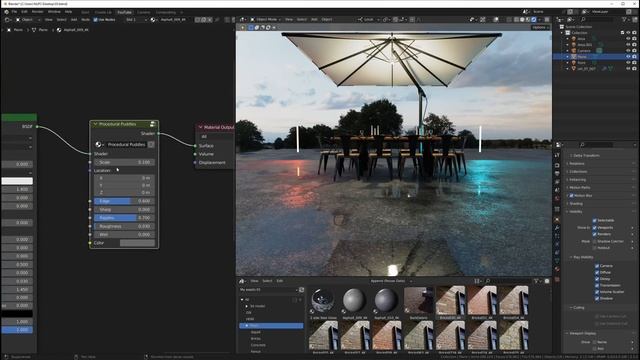640x360 pixels.
Task: Open the File menu
Action: point(14,12)
